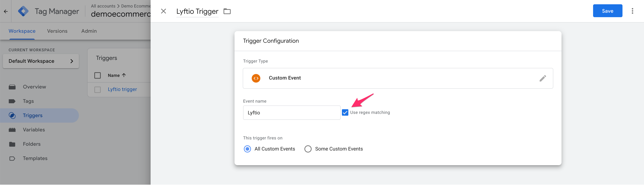
Task: Switch to the Admin tab
Action: click(89, 31)
